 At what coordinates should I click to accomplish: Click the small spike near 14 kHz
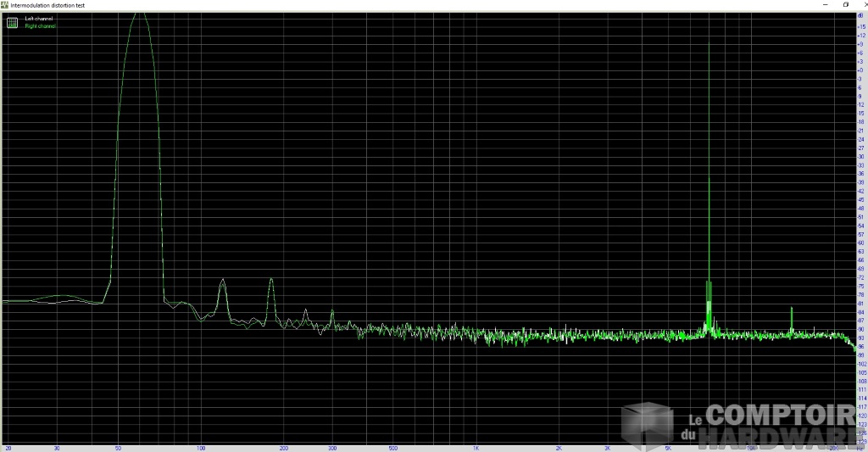click(791, 309)
